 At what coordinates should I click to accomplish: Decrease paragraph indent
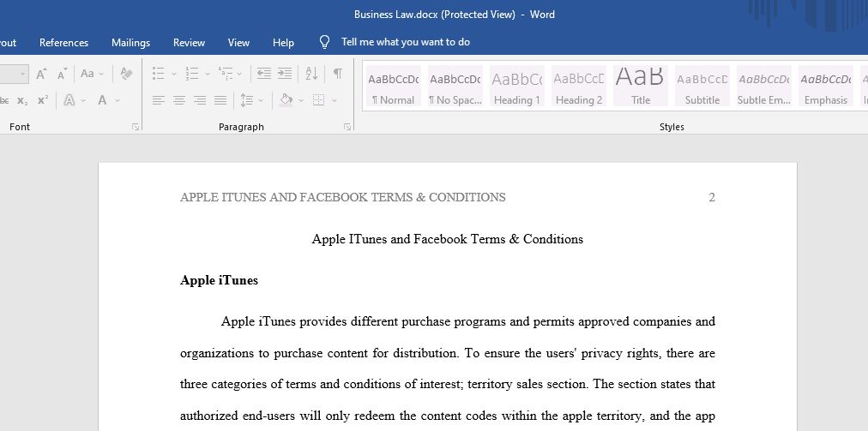tap(264, 74)
